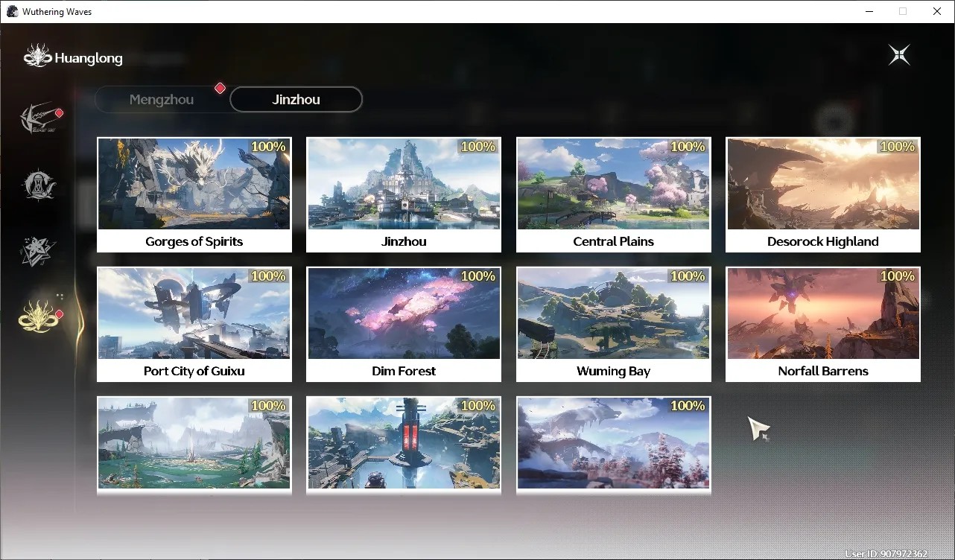The width and height of the screenshot is (955, 560).
Task: Click the Wuthering Waves title bar app icon
Action: coord(12,12)
